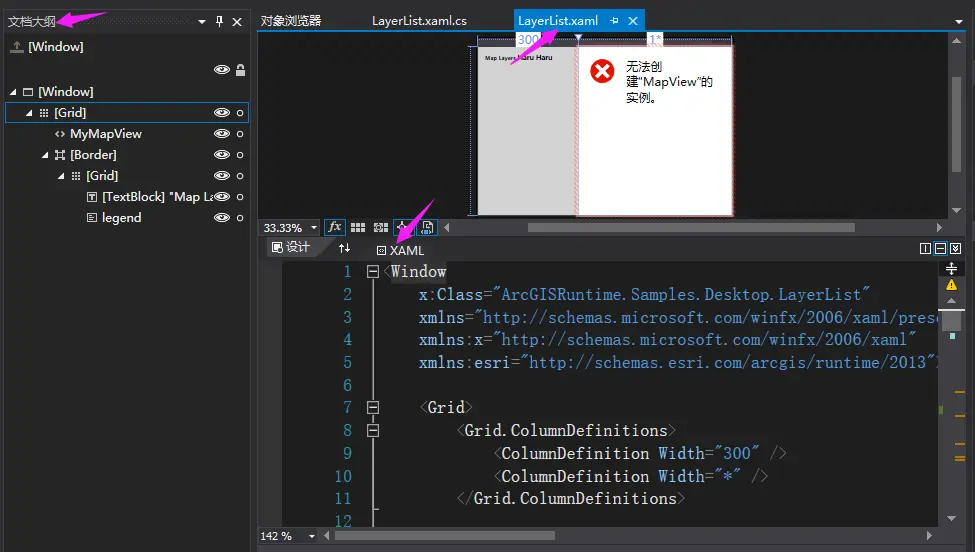
Task: Open the document outline panel options dropdown
Action: (201, 22)
